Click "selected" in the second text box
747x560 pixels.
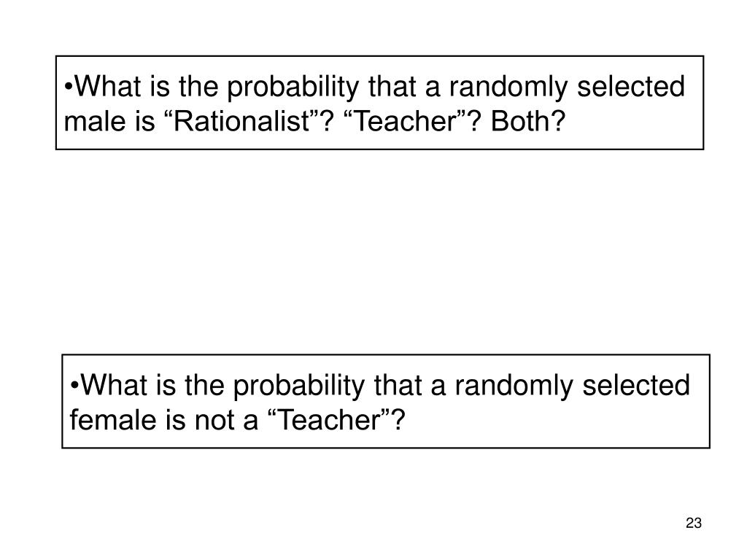(636, 385)
